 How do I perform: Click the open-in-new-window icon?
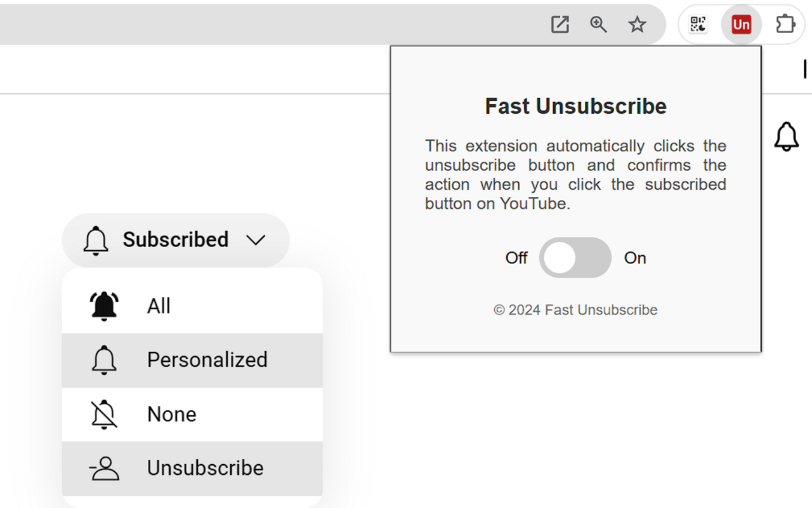pos(560,24)
